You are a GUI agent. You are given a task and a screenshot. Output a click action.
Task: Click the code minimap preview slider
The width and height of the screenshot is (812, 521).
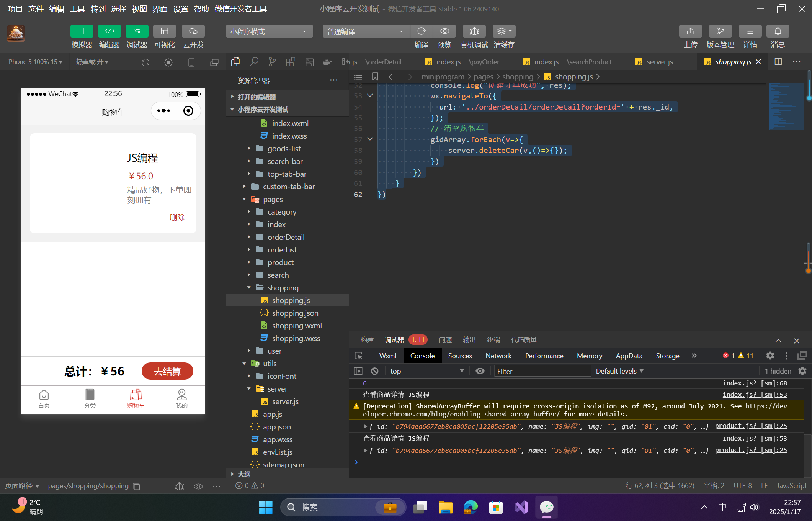coord(786,106)
